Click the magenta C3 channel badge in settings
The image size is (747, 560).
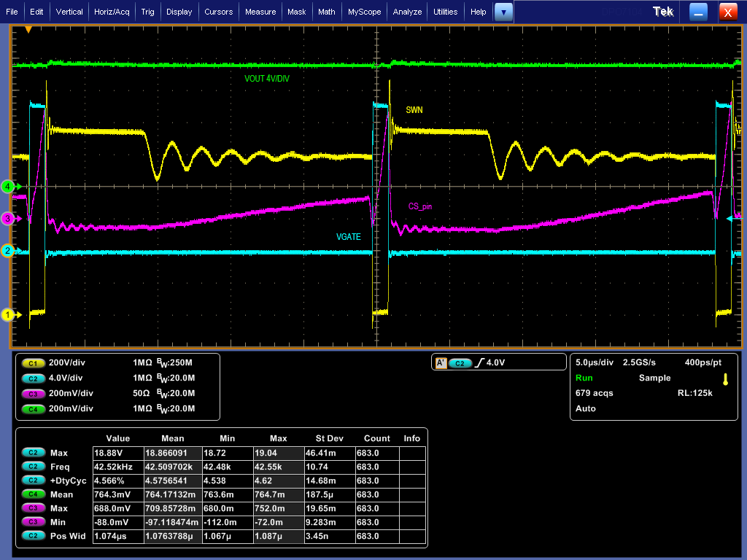coord(33,393)
